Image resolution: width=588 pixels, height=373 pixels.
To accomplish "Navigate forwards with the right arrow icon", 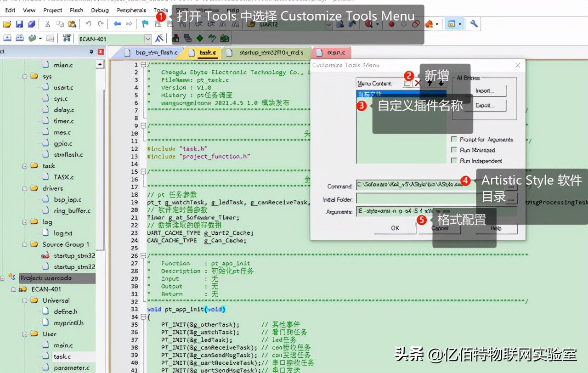I will pos(129,24).
